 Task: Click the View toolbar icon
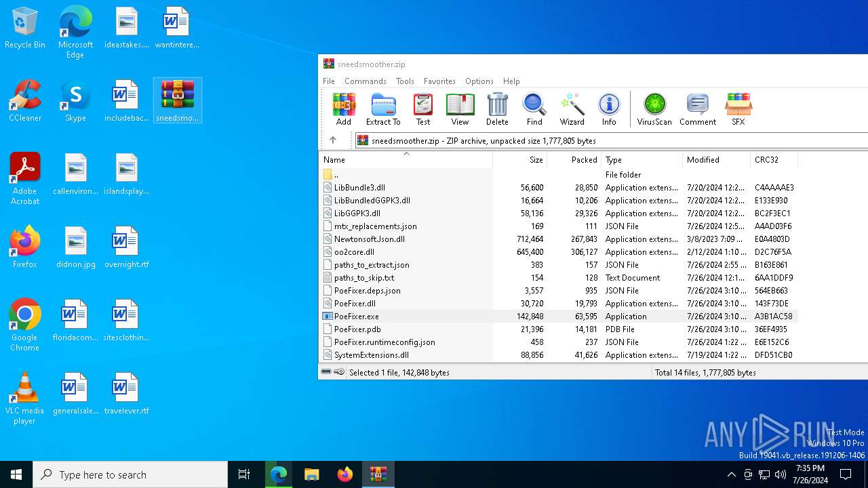460,110
